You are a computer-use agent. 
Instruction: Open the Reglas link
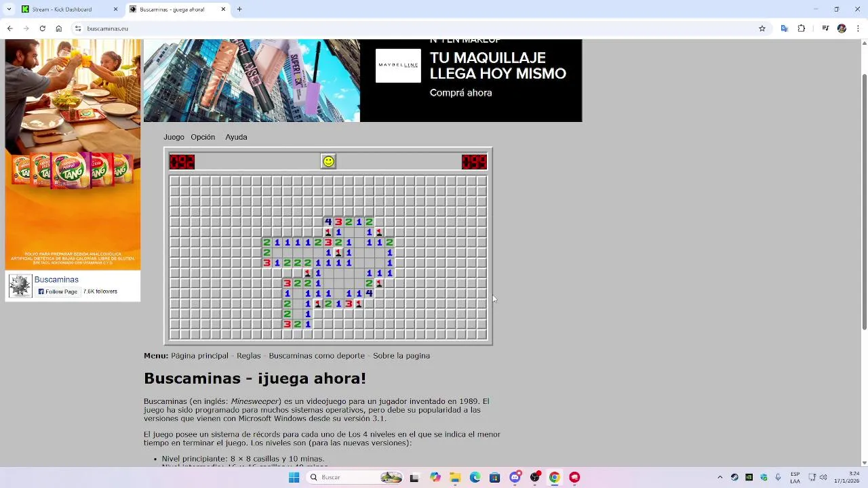(x=249, y=355)
